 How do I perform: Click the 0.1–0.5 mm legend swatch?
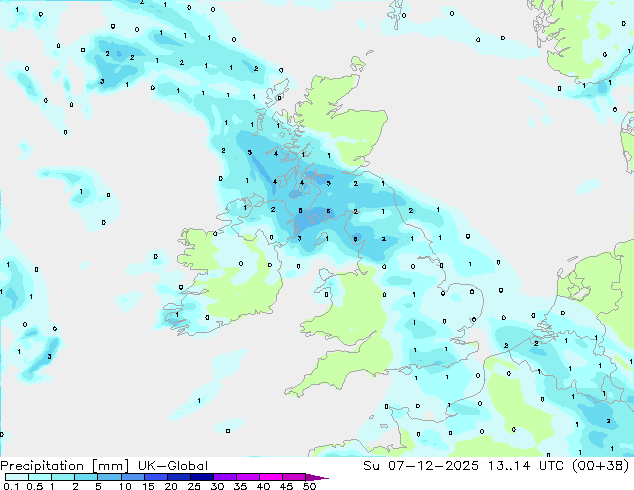17,477
